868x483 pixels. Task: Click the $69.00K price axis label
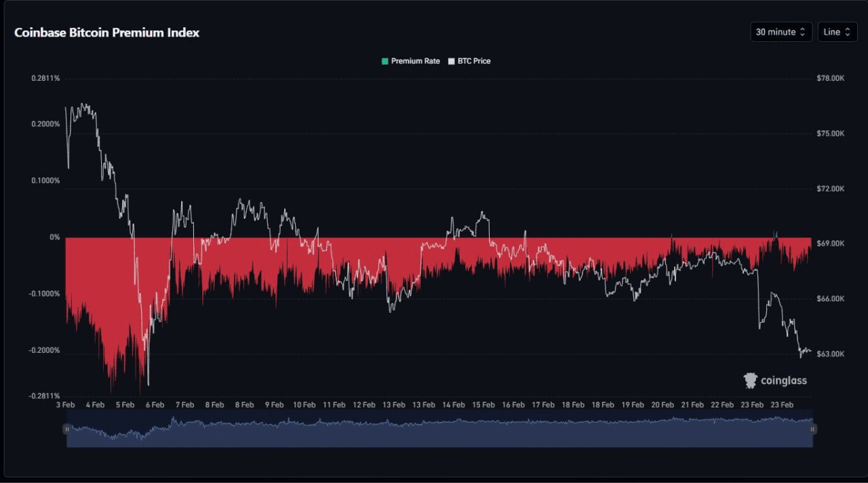coord(830,244)
